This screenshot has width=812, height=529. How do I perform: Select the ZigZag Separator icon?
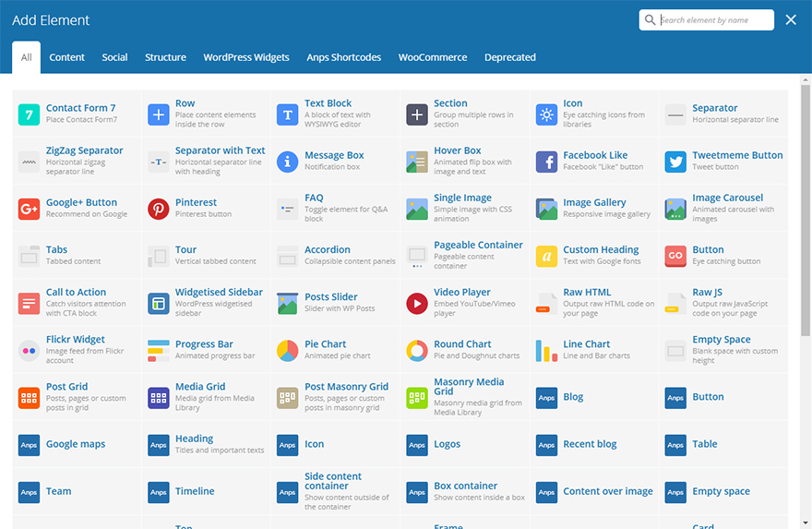point(29,162)
